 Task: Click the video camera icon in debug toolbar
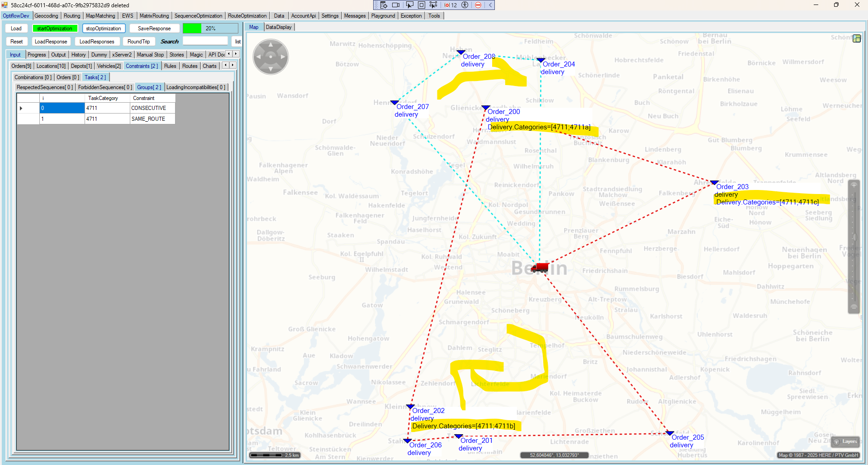pyautogui.click(x=396, y=5)
